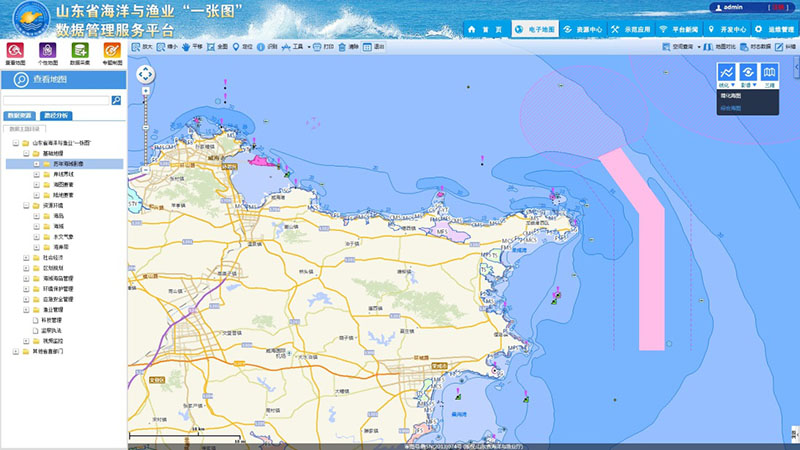Switch to the 数据资源 tab

tap(19, 116)
